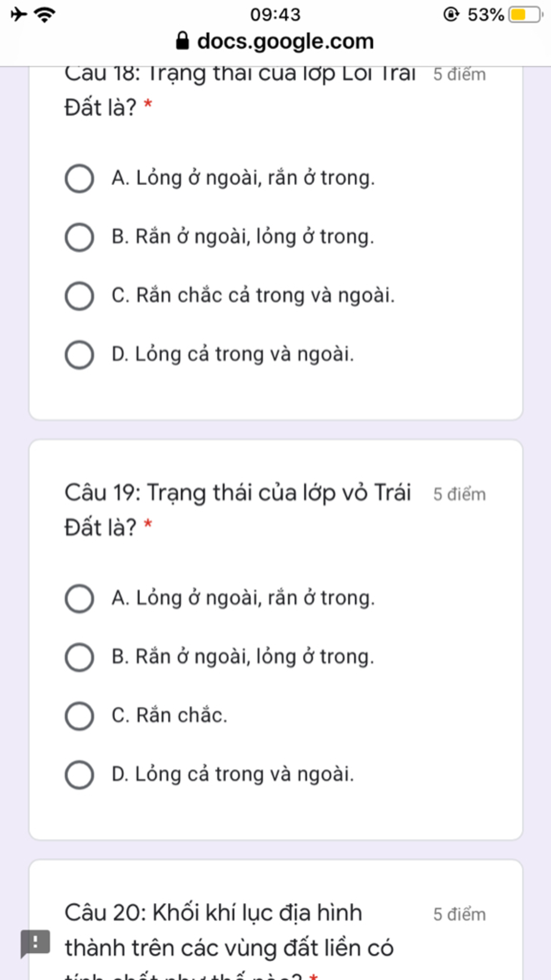The image size is (551, 980).
Task: Tap the airplane mode status icon
Action: point(19,14)
